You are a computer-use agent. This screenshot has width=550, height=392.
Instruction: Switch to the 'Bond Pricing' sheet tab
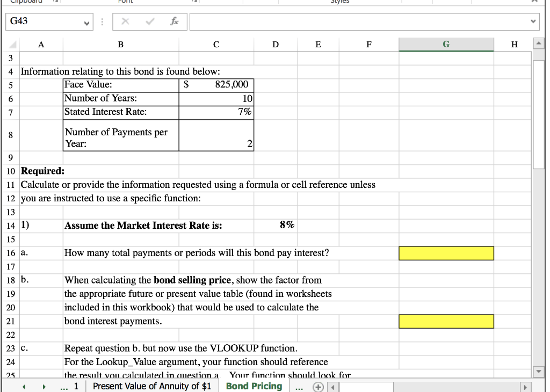click(x=254, y=386)
